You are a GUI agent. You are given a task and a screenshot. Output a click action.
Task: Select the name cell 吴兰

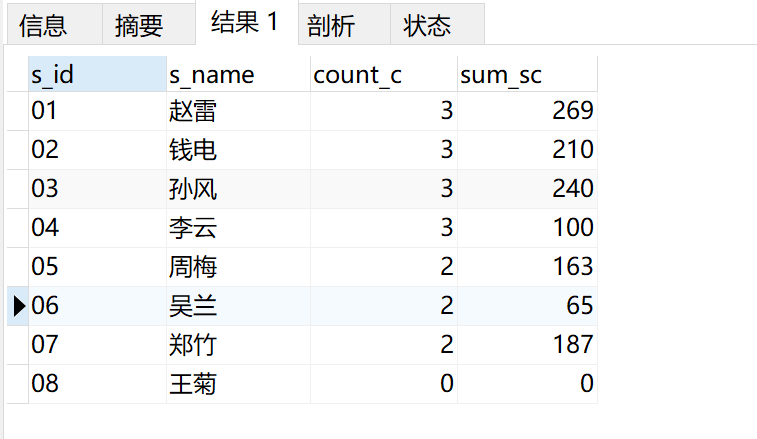click(x=237, y=306)
